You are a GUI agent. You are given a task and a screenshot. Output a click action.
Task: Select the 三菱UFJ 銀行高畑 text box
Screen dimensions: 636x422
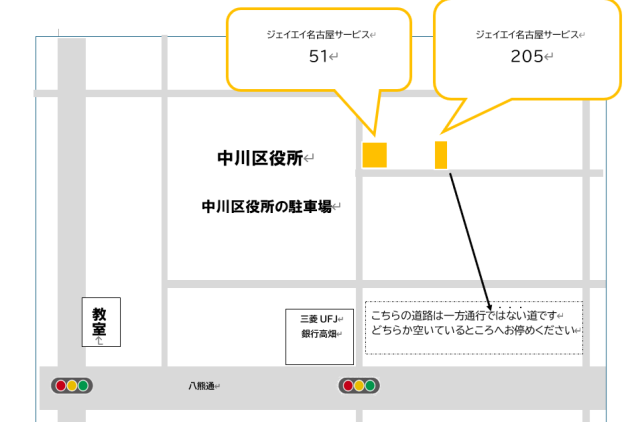pos(319,337)
